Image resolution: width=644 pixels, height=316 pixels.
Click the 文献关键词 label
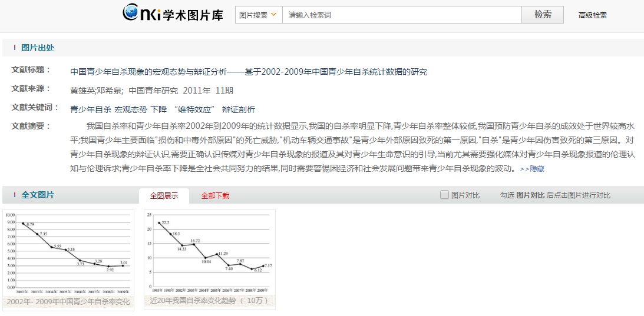(35, 107)
